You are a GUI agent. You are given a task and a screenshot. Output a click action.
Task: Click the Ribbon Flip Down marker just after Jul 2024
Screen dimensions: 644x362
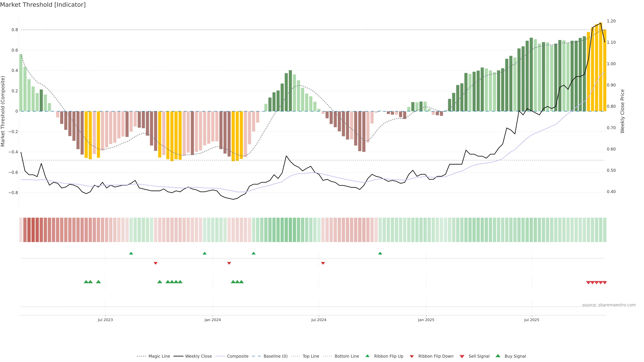pos(323,263)
